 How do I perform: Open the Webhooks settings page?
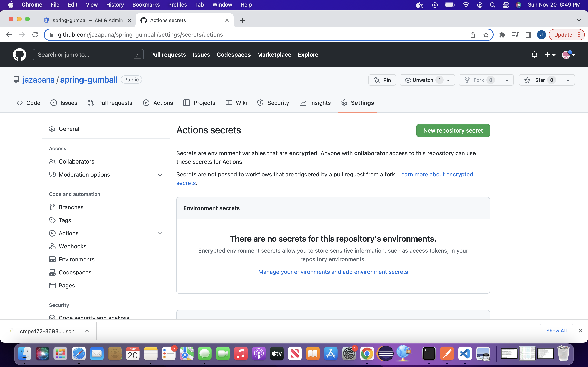pyautogui.click(x=72, y=246)
